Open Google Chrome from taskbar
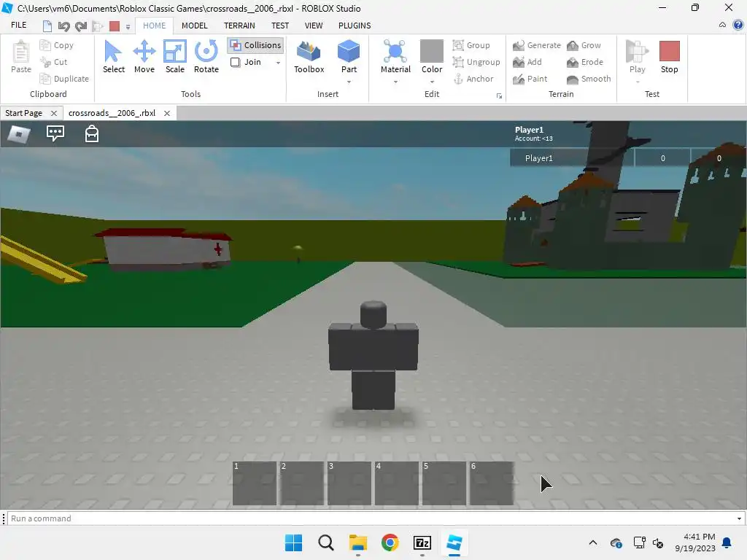747x560 pixels. tap(390, 542)
